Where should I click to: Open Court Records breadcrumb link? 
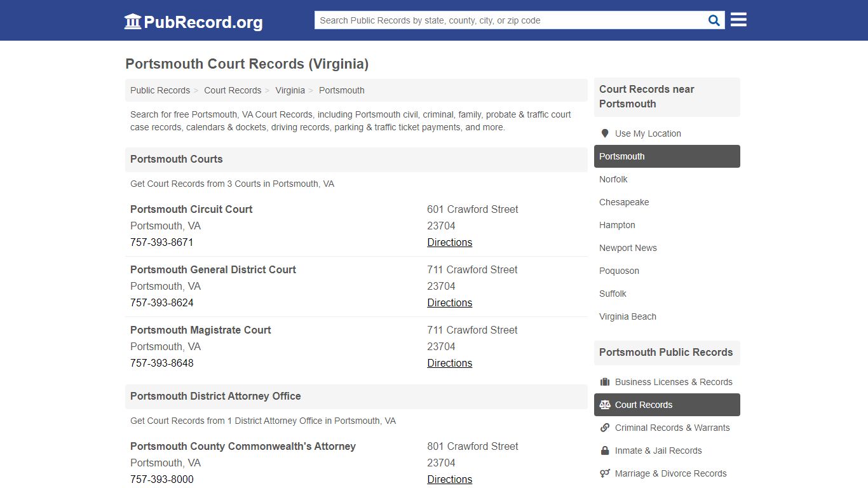pos(233,90)
